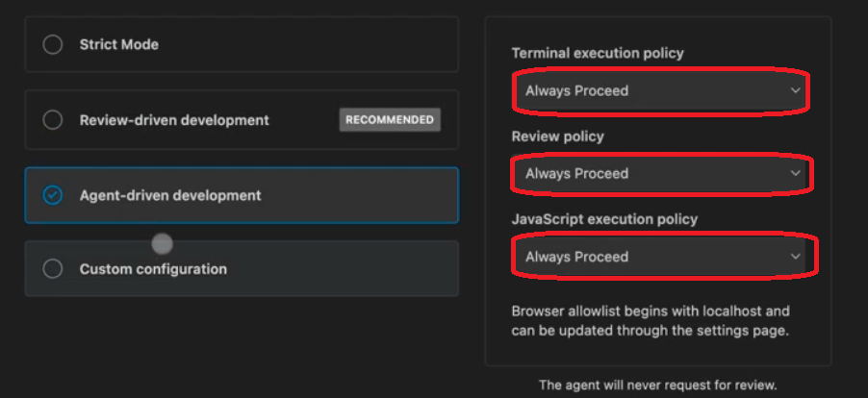This screenshot has width=868, height=398.
Task: Open the Terminal execution policy dropdown
Action: click(659, 91)
